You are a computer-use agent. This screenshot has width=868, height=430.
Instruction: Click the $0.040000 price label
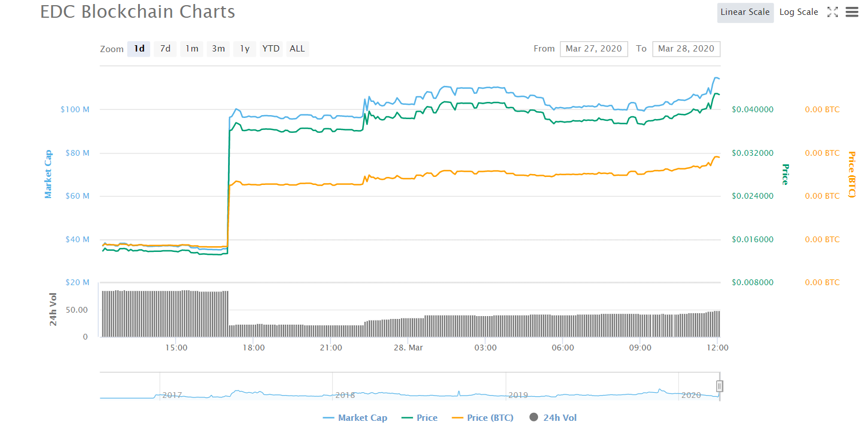[753, 109]
